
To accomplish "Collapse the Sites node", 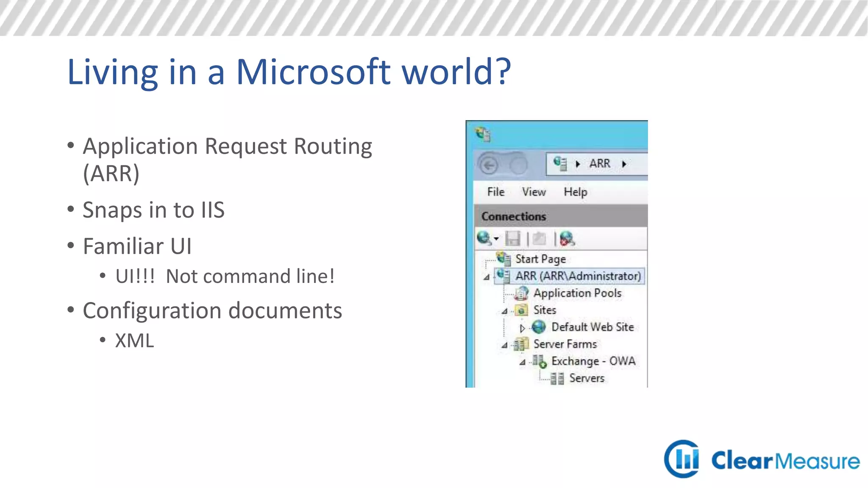I will tap(504, 311).
